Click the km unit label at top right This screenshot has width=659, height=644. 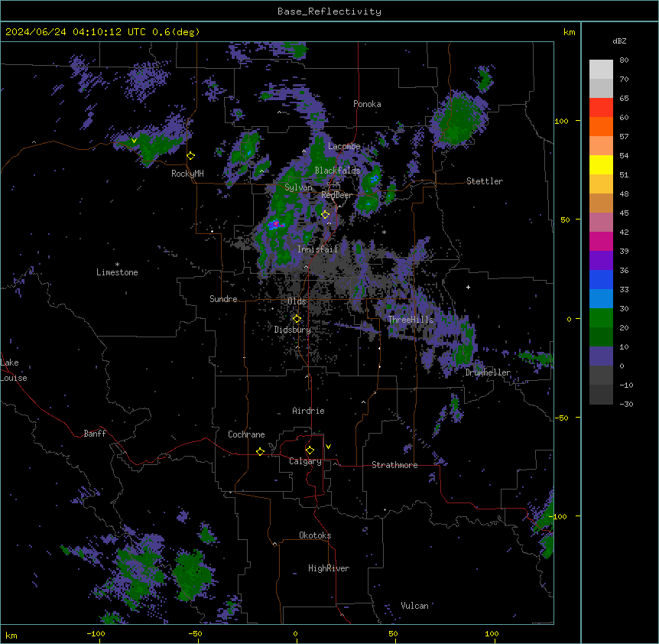[x=569, y=32]
